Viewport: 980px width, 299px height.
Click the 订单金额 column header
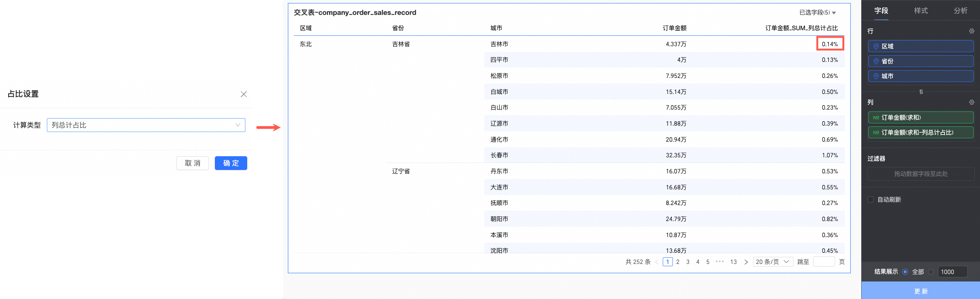point(674,28)
